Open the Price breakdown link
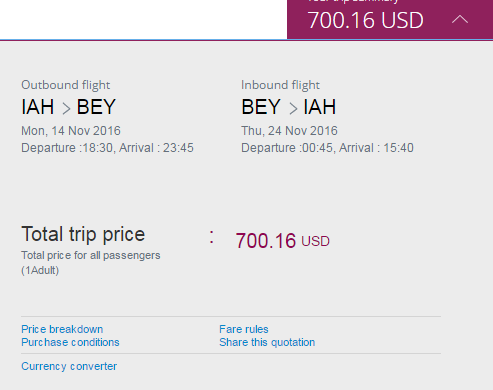This screenshot has width=493, height=390. point(62,329)
